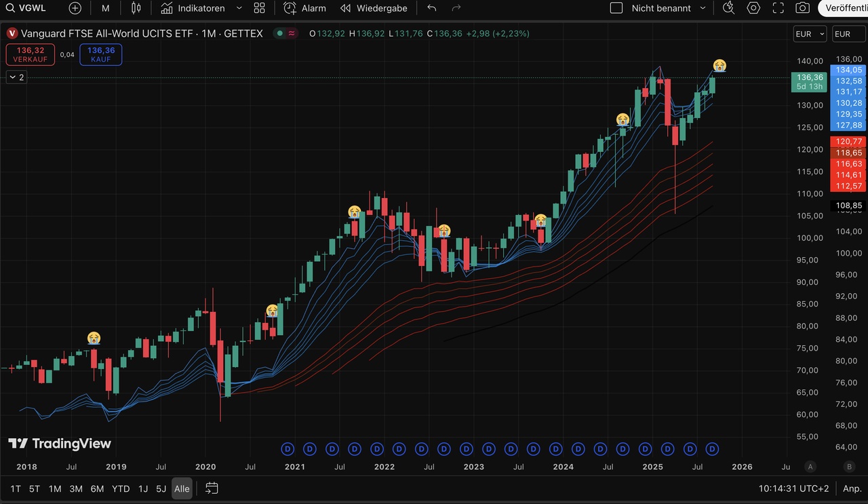Image resolution: width=868 pixels, height=504 pixels.
Task: Click the leftmost D dividend marker
Action: [x=287, y=448]
